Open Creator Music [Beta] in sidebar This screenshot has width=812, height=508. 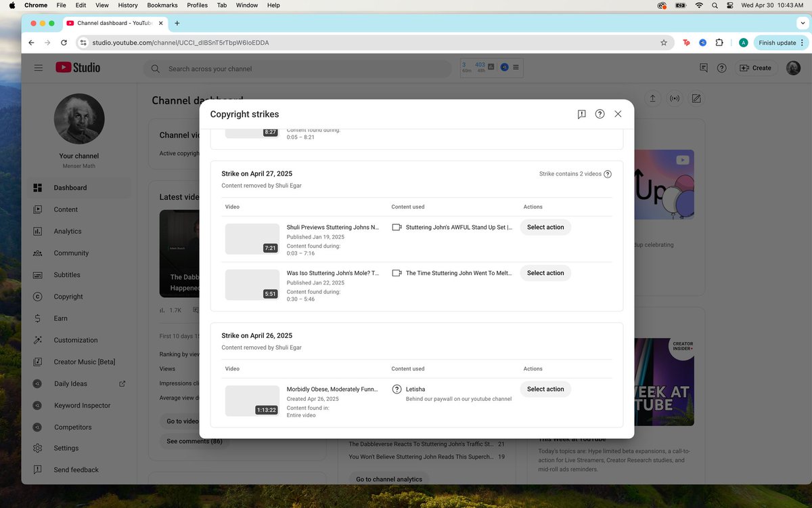point(79,362)
